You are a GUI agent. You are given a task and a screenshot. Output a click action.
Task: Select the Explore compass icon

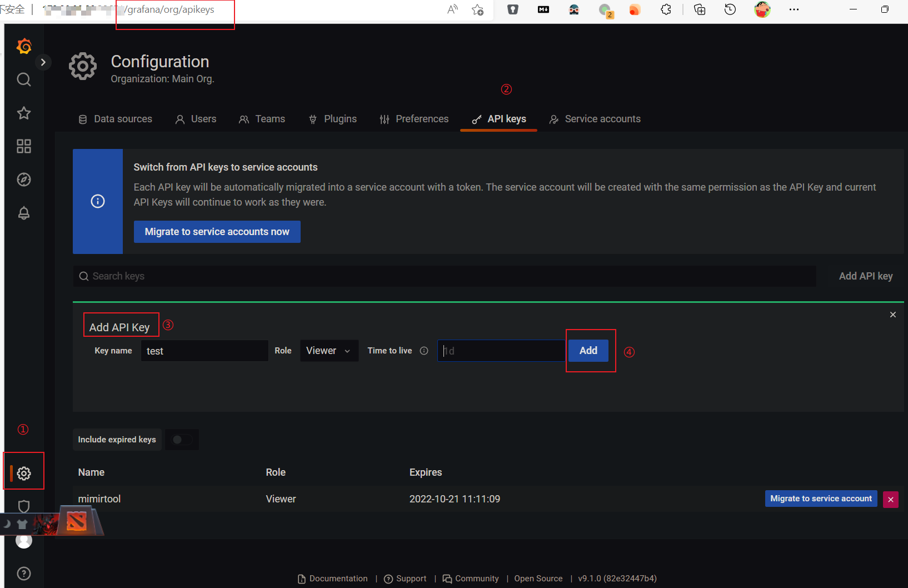click(23, 179)
